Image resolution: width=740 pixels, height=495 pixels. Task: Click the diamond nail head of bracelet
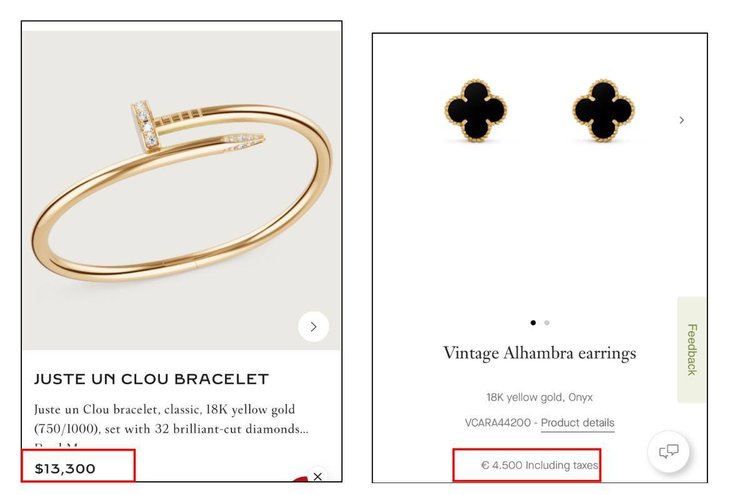point(145,125)
